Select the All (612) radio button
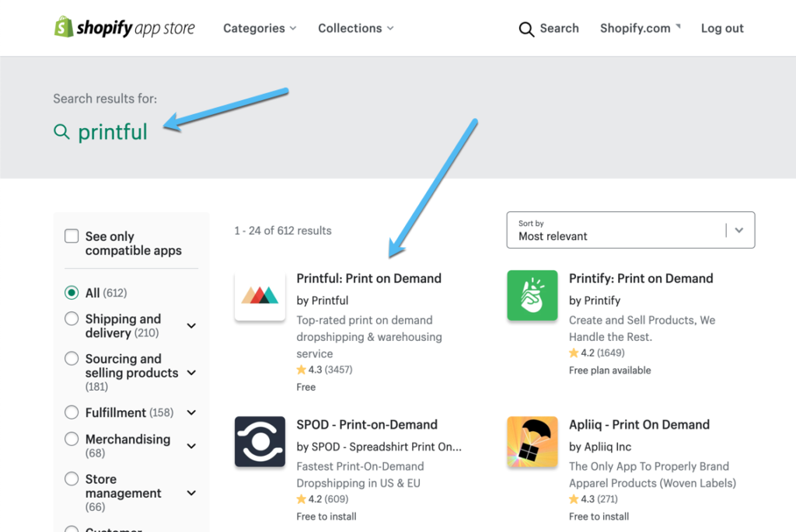Screen dimensions: 796x532 [x=72, y=293]
